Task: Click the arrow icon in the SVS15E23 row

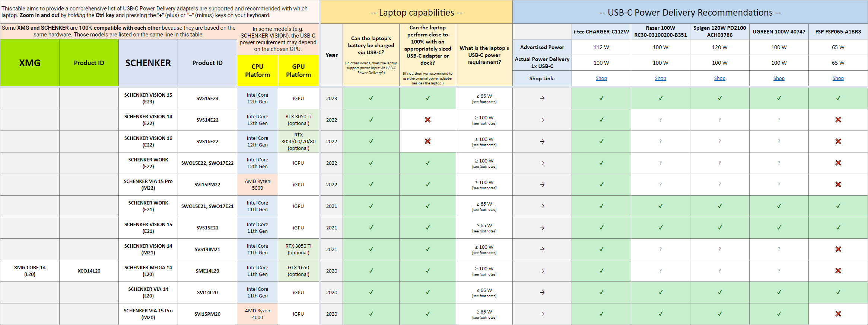Action: coord(542,98)
